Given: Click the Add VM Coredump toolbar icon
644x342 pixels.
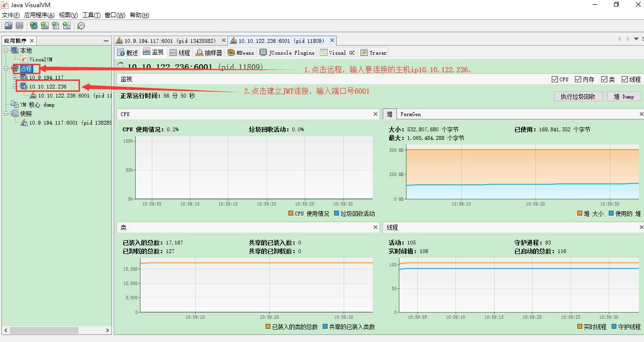Looking at the screenshot, I should [x=56, y=25].
